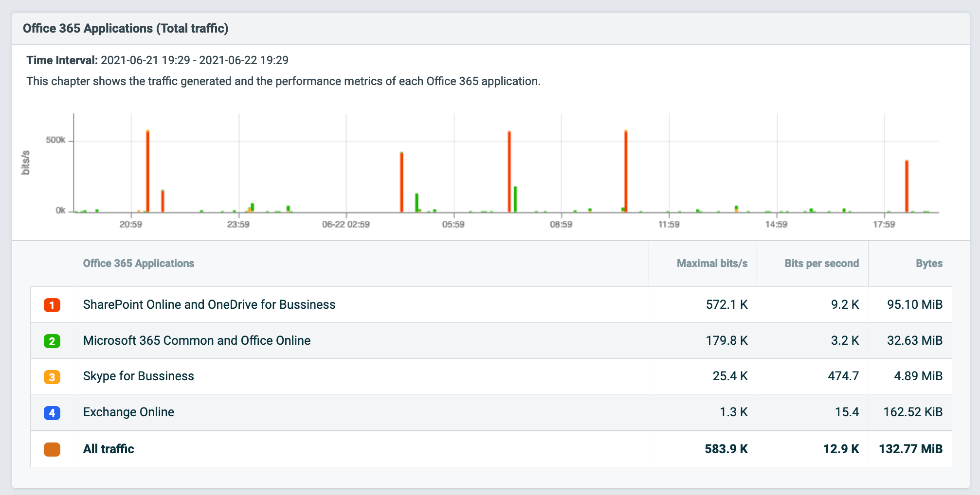980x495 pixels.
Task: Click the green number 2 badge
Action: [52, 341]
